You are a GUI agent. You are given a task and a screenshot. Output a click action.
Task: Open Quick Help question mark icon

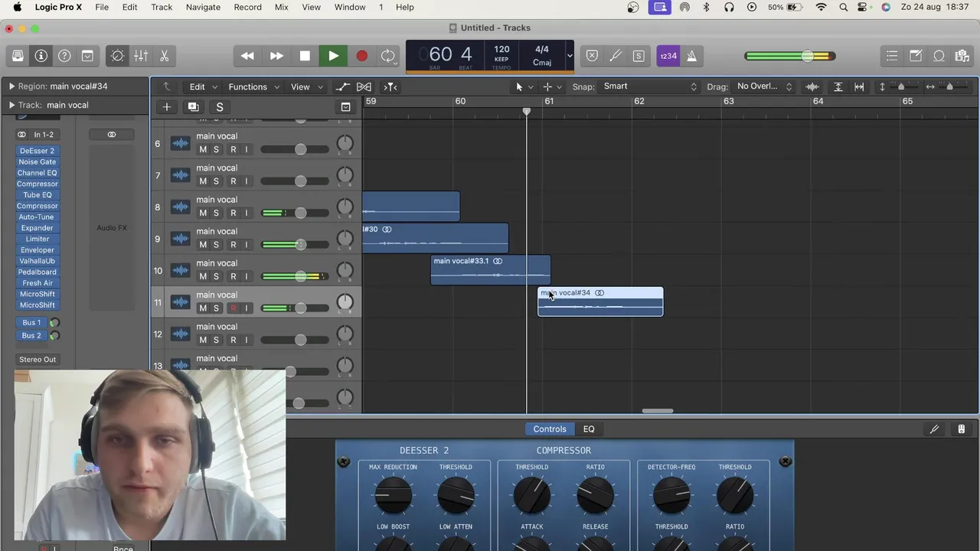(64, 56)
